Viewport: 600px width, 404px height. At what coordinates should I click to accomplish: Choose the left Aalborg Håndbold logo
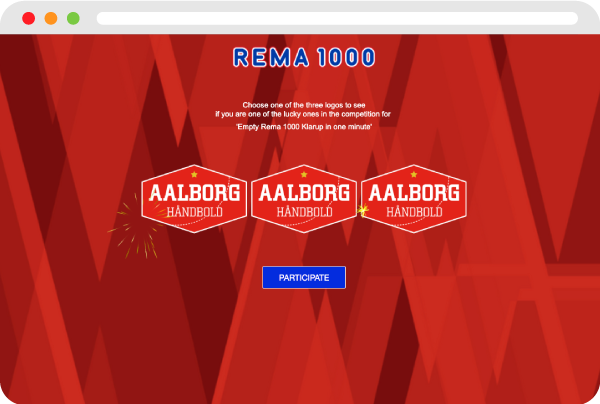pyautogui.click(x=194, y=199)
